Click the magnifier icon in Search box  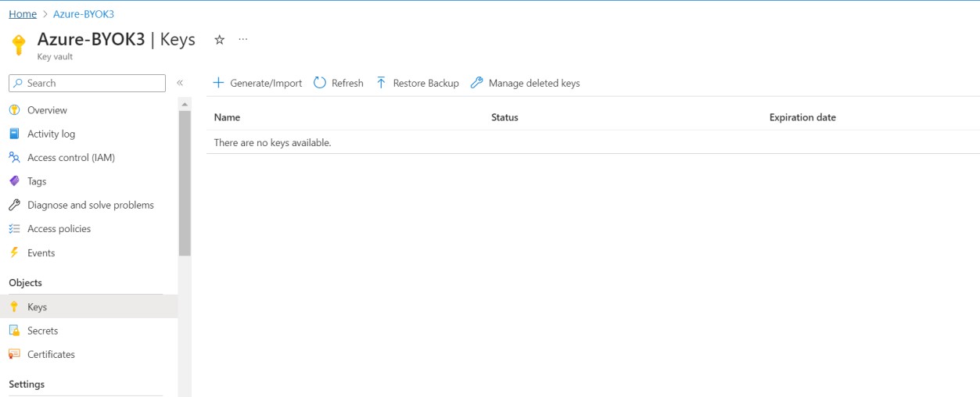coord(18,83)
